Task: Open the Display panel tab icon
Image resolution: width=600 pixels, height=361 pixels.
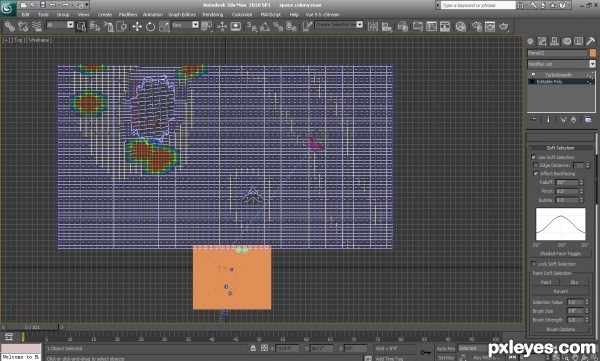Action: point(579,41)
